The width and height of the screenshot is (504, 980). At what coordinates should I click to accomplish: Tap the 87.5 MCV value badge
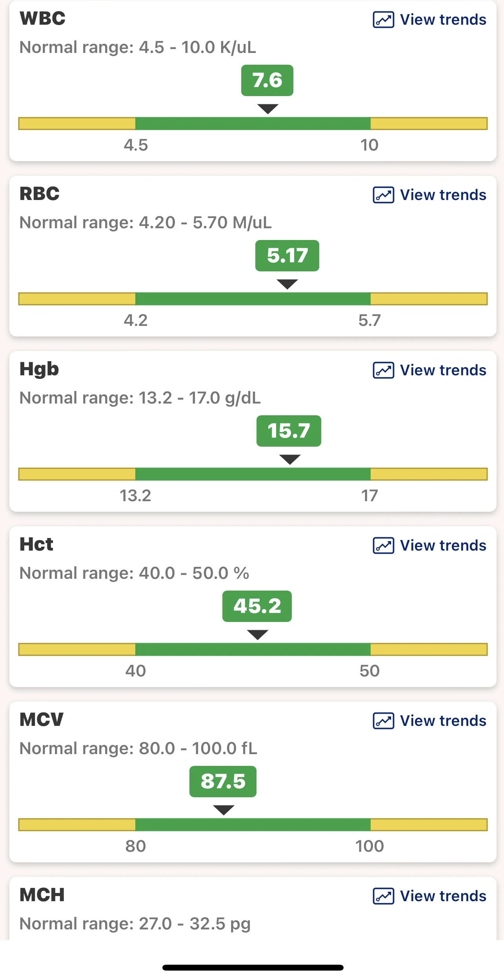tap(223, 782)
